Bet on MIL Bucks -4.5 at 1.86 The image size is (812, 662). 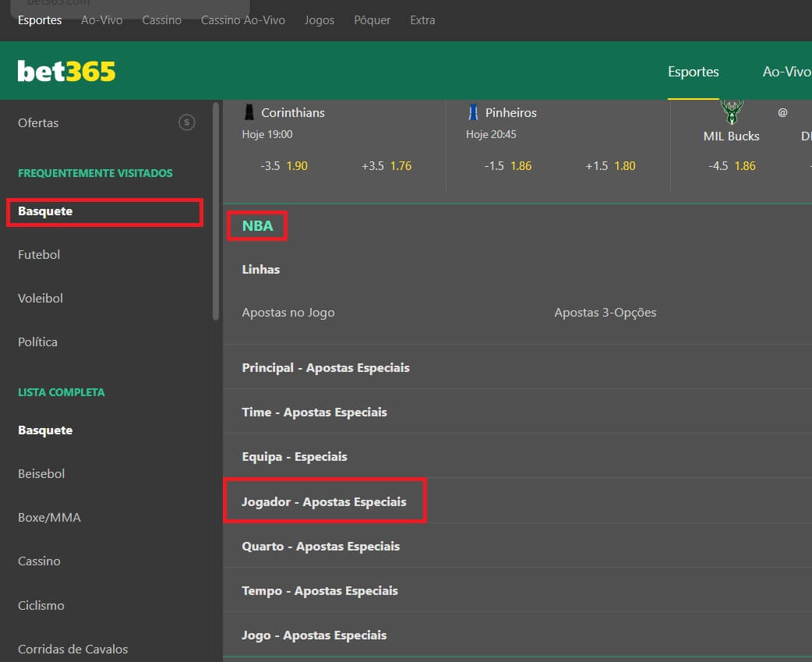coord(732,166)
